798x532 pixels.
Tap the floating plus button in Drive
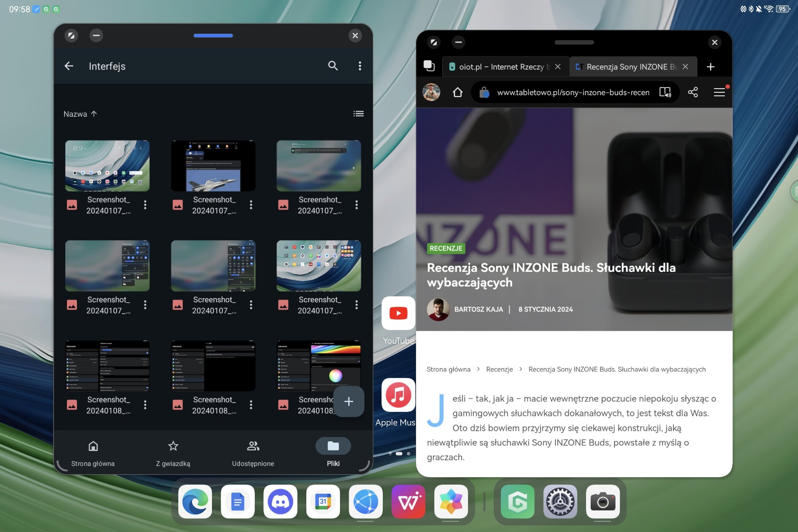(349, 401)
